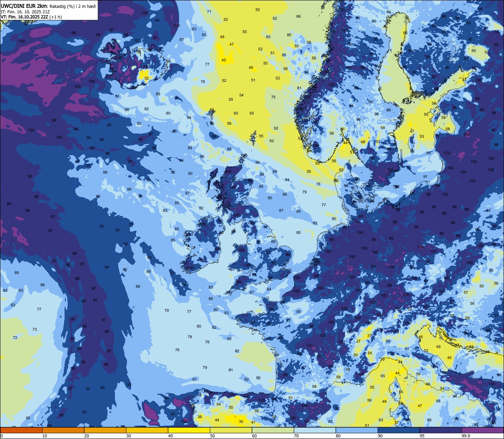
Task: Click the 10–20 orange legend swatch
Action: coord(63,430)
